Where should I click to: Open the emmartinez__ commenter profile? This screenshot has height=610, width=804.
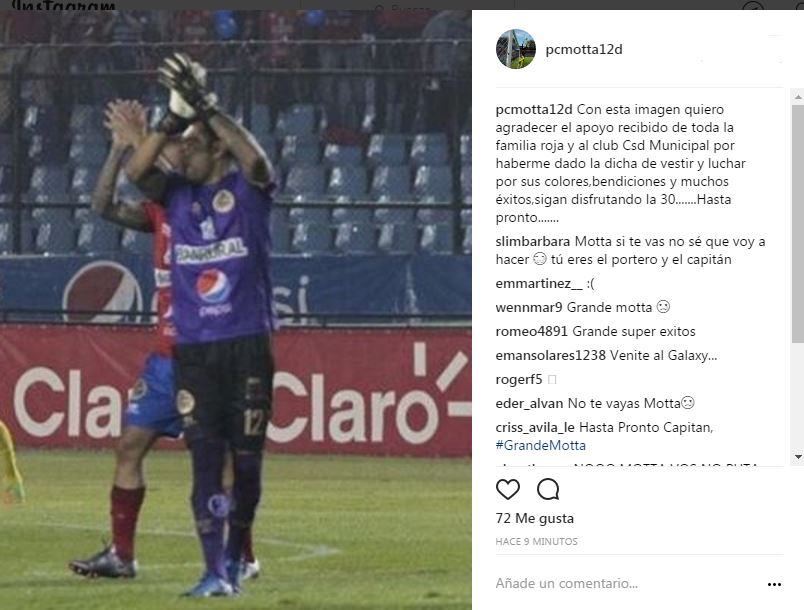(539, 283)
